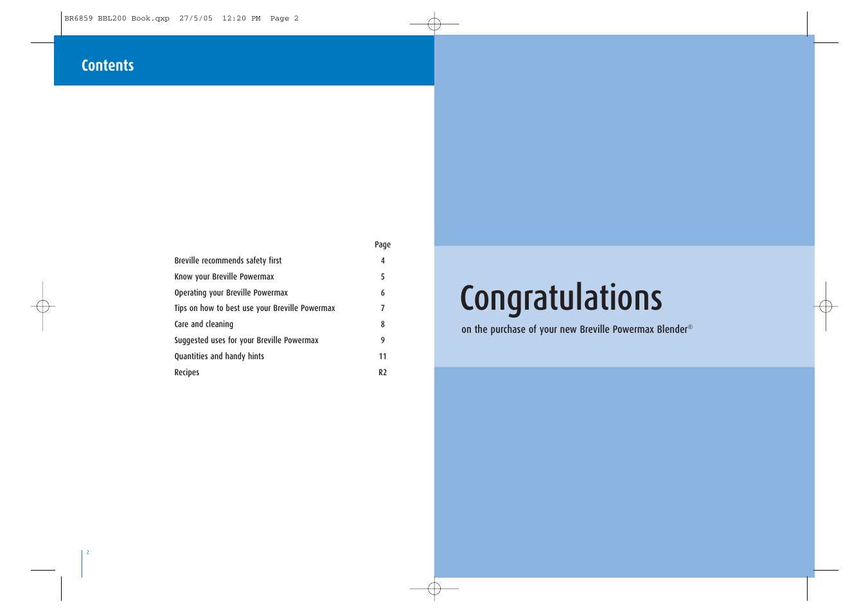This screenshot has width=868, height=613.
Task: Click the "BR6859 BBL200 Book.qxp" file header line
Action: (x=182, y=19)
